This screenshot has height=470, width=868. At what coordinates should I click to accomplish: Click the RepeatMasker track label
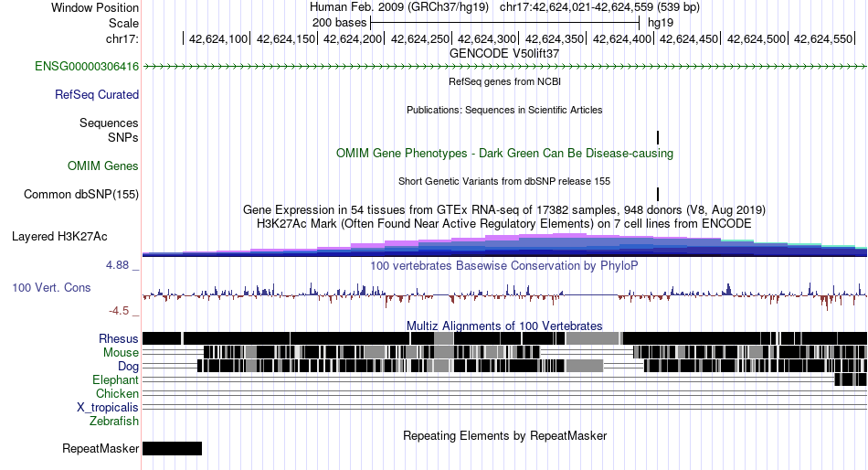[101, 448]
